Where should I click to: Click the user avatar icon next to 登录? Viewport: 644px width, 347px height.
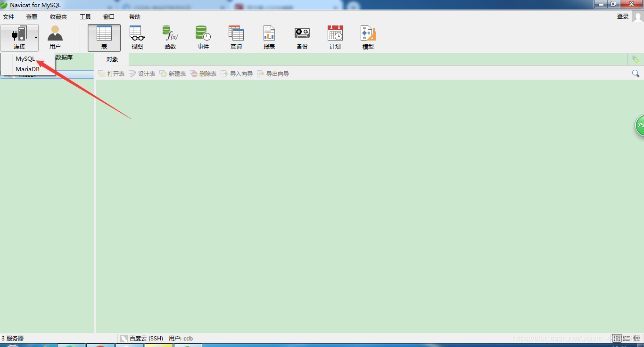click(x=638, y=17)
